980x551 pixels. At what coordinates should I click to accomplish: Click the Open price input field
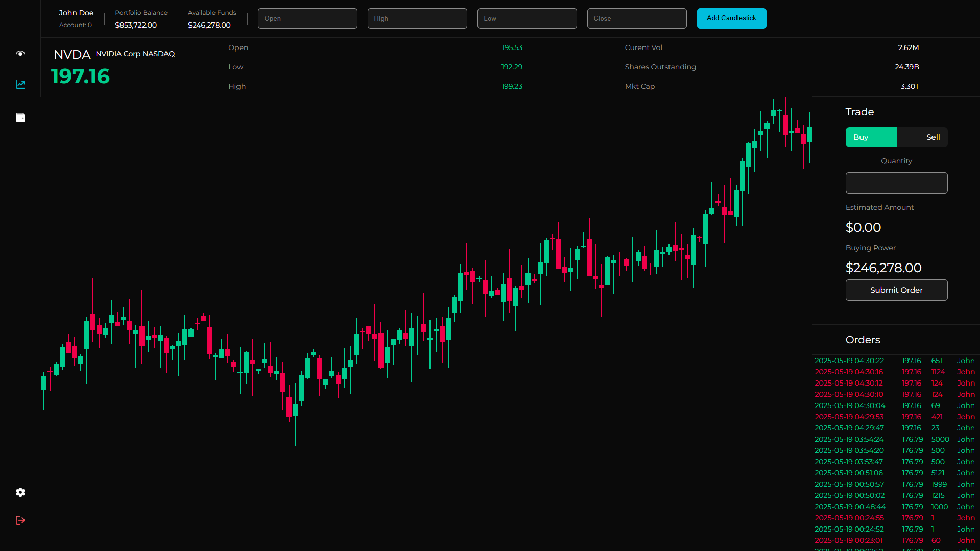307,18
